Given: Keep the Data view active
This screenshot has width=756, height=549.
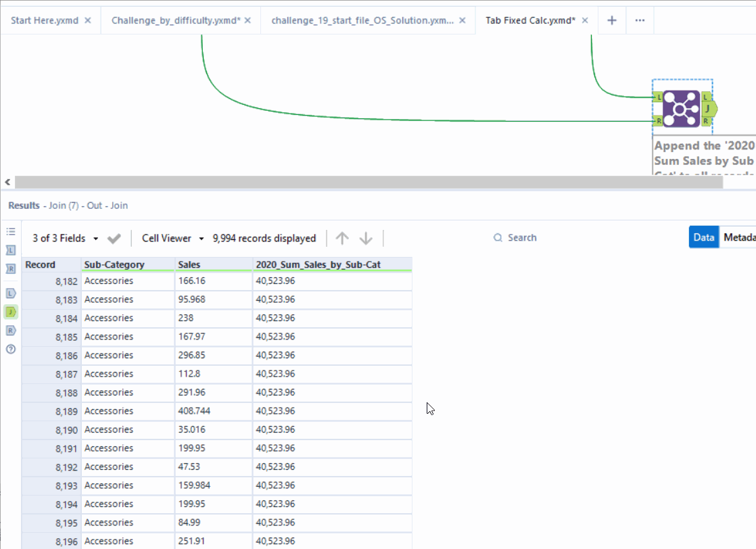Looking at the screenshot, I should pos(704,237).
